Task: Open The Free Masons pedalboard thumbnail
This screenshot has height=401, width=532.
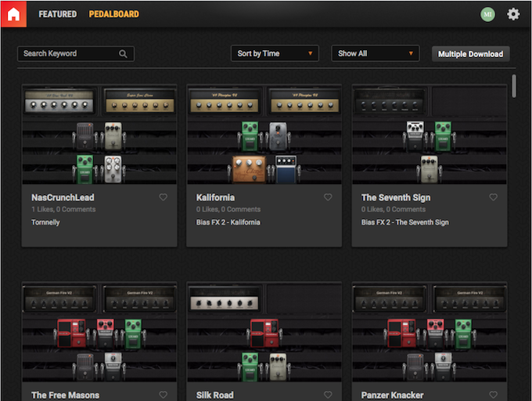Action: [99, 332]
